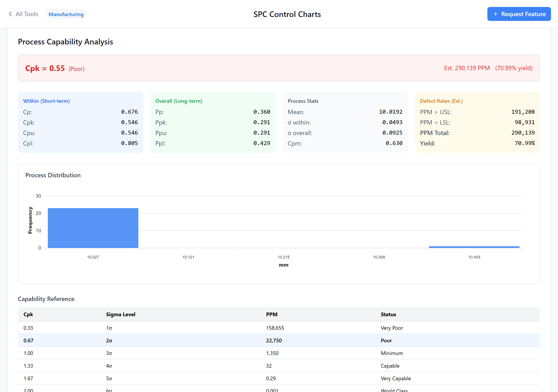Image resolution: width=558 pixels, height=392 pixels.
Task: Click the SPC Control Charts page title
Action: 287,14
